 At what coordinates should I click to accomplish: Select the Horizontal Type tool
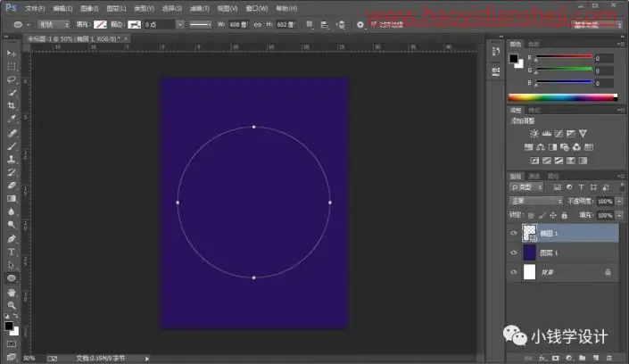pos(12,252)
